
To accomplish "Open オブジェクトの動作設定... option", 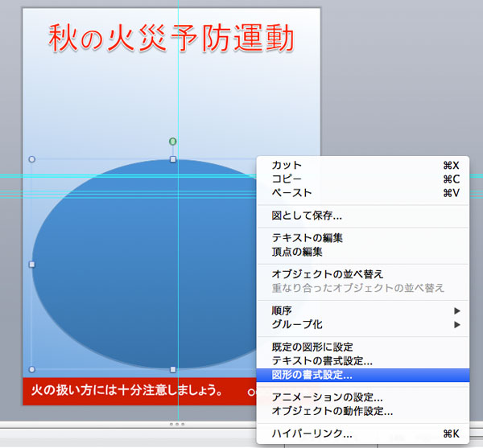I will tap(332, 411).
